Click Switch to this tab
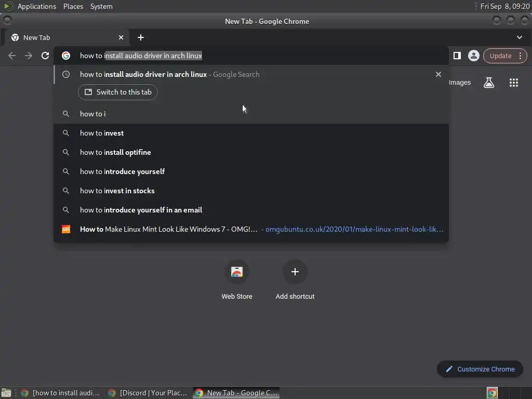 [x=118, y=92]
